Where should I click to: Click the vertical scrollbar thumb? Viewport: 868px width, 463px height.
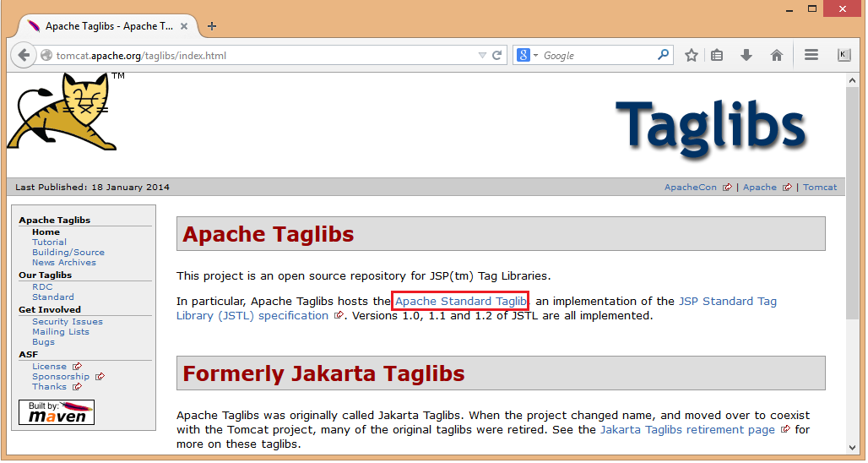pyautogui.click(x=852, y=202)
